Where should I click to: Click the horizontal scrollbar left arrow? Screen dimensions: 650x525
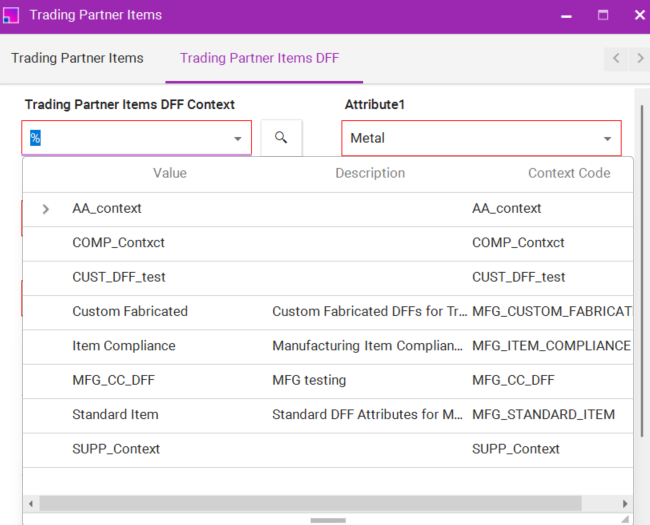[30, 504]
